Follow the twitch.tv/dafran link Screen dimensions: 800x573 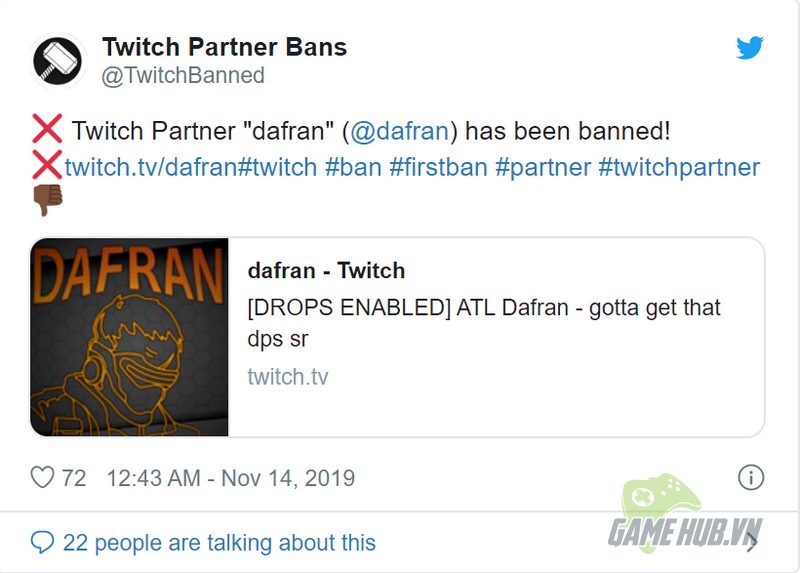point(151,167)
